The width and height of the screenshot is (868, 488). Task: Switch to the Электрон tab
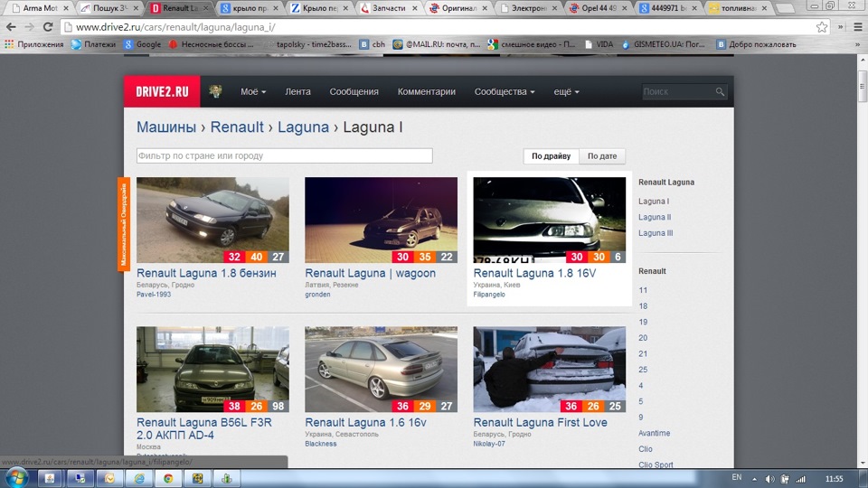tap(527, 8)
